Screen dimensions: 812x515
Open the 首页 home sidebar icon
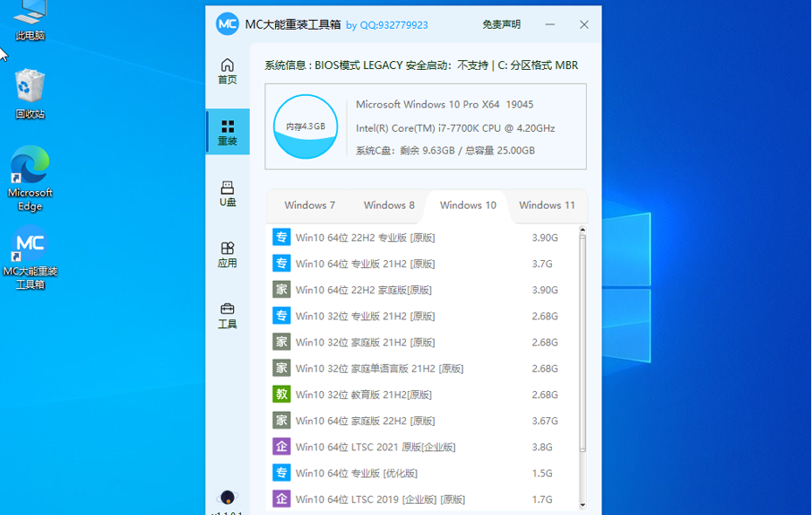[x=227, y=71]
